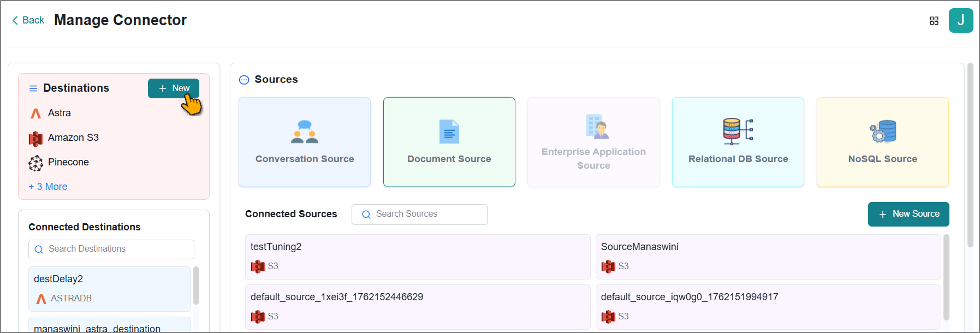Screen dimensions: 980x333
Task: Go back using the Back link
Action: (x=28, y=20)
